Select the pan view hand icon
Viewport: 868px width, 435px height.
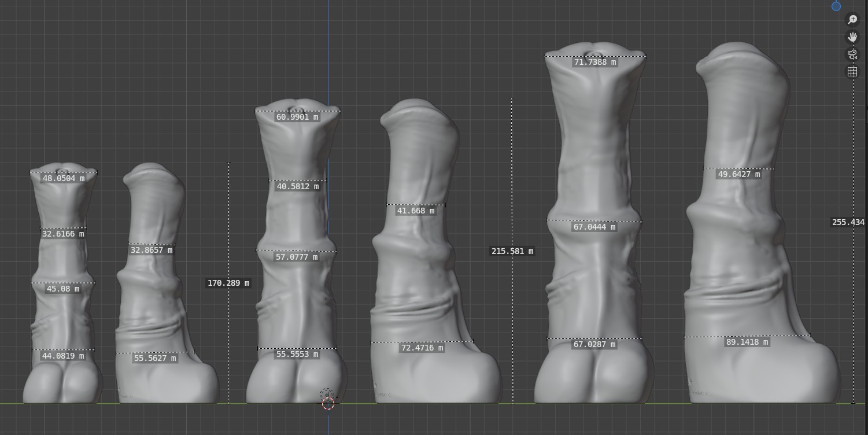pos(852,37)
